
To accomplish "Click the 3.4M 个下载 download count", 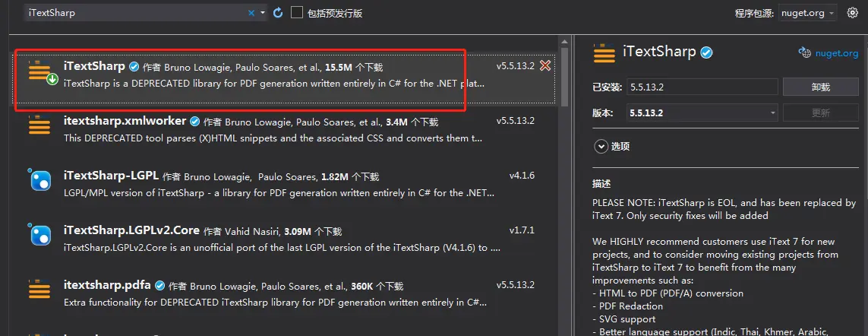I will click(412, 122).
